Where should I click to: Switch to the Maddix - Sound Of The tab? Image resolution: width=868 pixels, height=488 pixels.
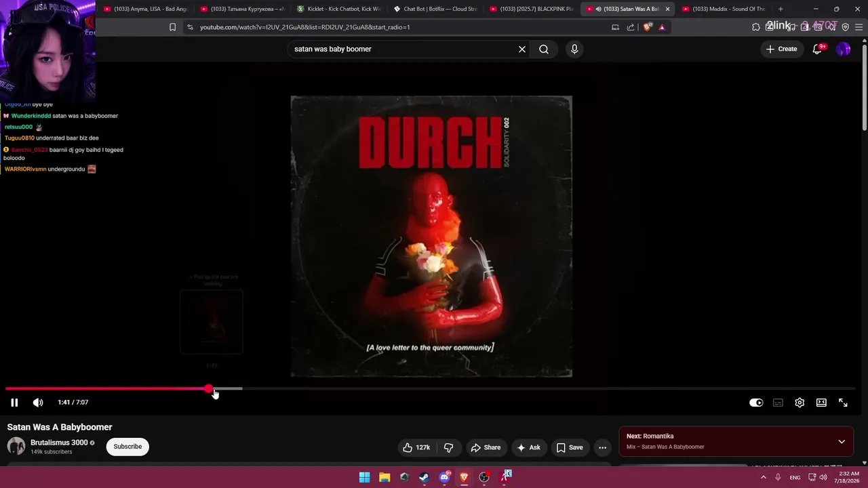724,9
